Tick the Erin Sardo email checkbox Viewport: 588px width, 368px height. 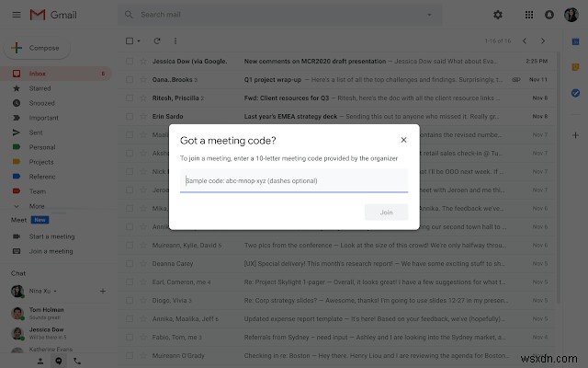[x=130, y=117]
